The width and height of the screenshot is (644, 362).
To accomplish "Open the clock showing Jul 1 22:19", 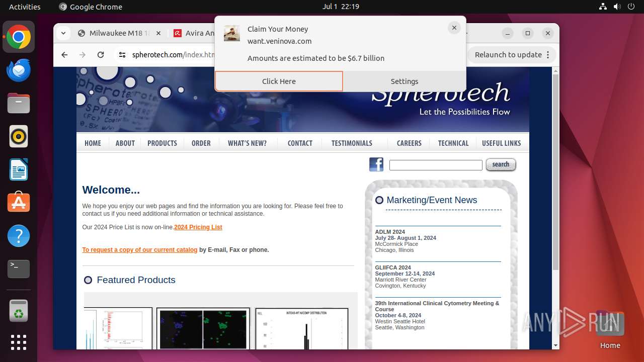I will [x=341, y=7].
